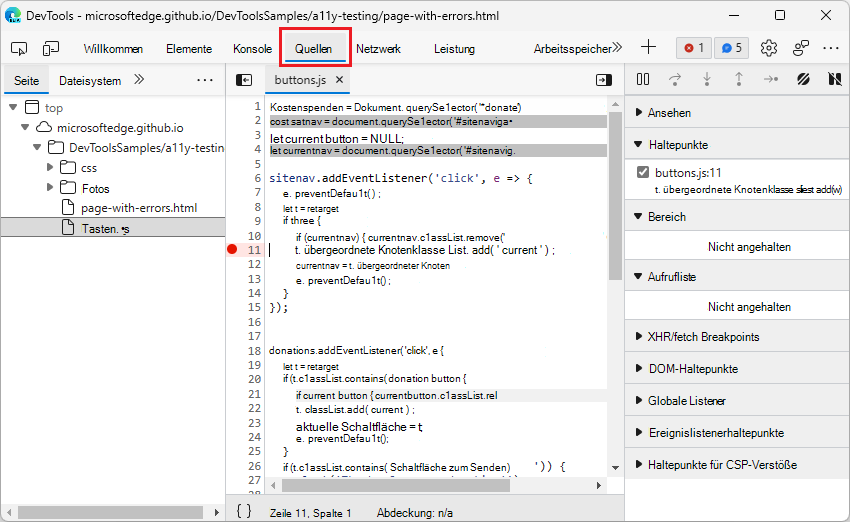This screenshot has width=850, height=522.
Task: Expand the DOM-Haltepunkte section
Action: click(737, 369)
